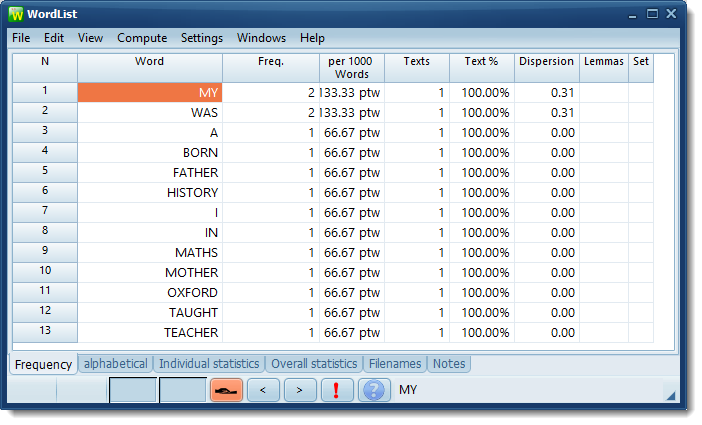
Task: Switch to the Overall statistics tab
Action: point(314,364)
